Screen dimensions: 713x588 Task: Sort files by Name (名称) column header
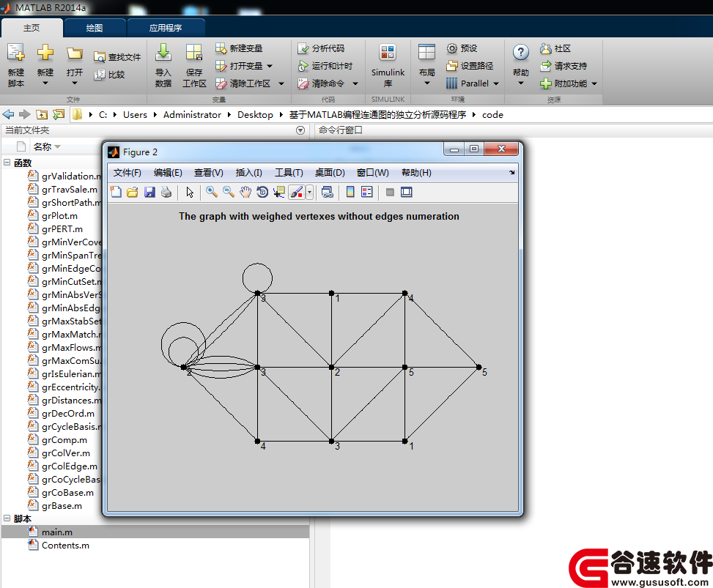43,146
